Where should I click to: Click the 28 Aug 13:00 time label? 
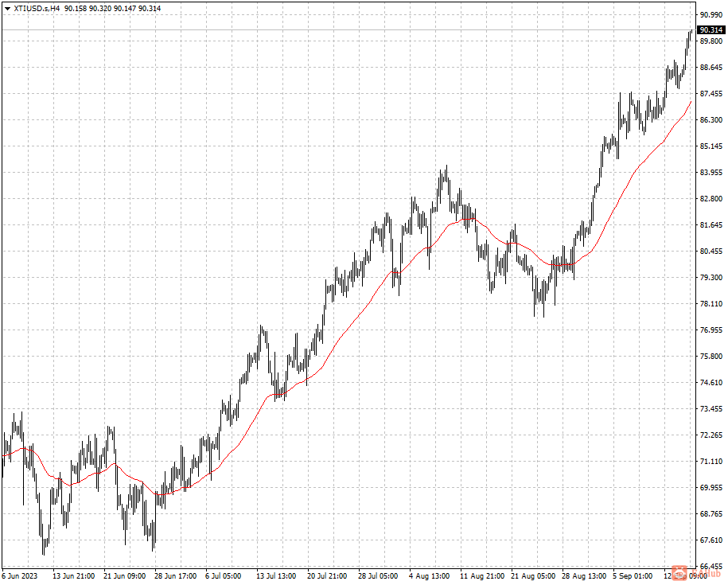point(584,576)
